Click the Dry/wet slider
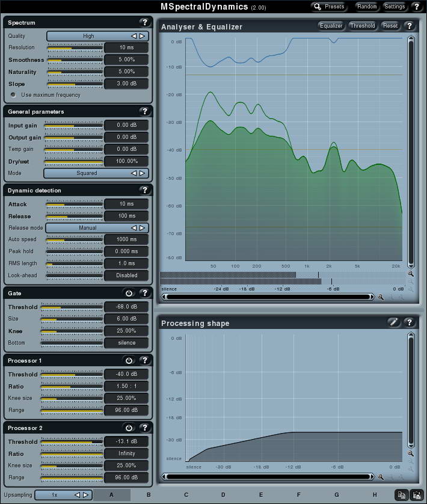427x504 pixels. 73,162
